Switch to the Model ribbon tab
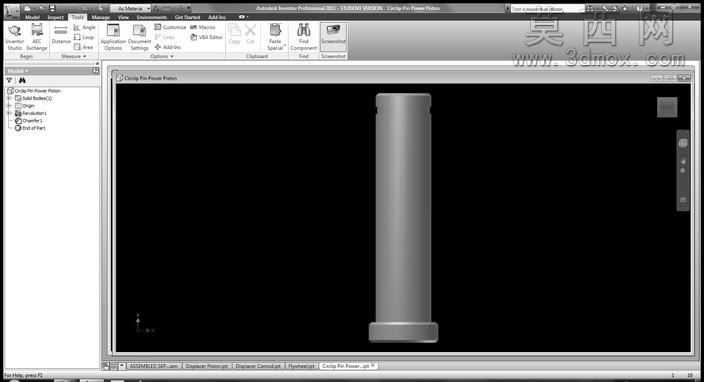This screenshot has height=382, width=704. pos(32,17)
